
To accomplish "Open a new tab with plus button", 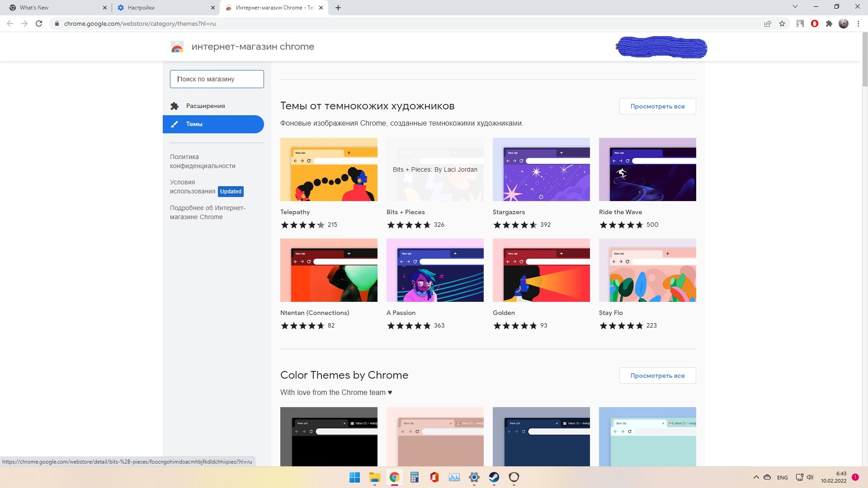I will [x=338, y=8].
